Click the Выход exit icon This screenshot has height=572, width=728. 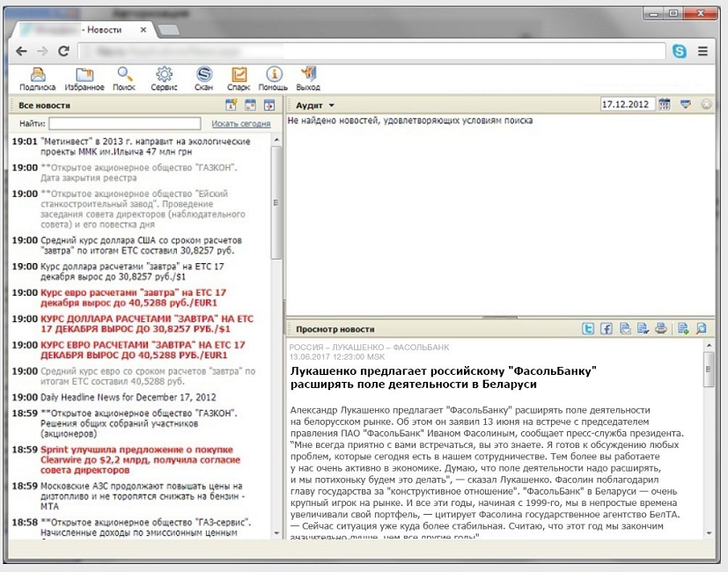click(x=308, y=78)
